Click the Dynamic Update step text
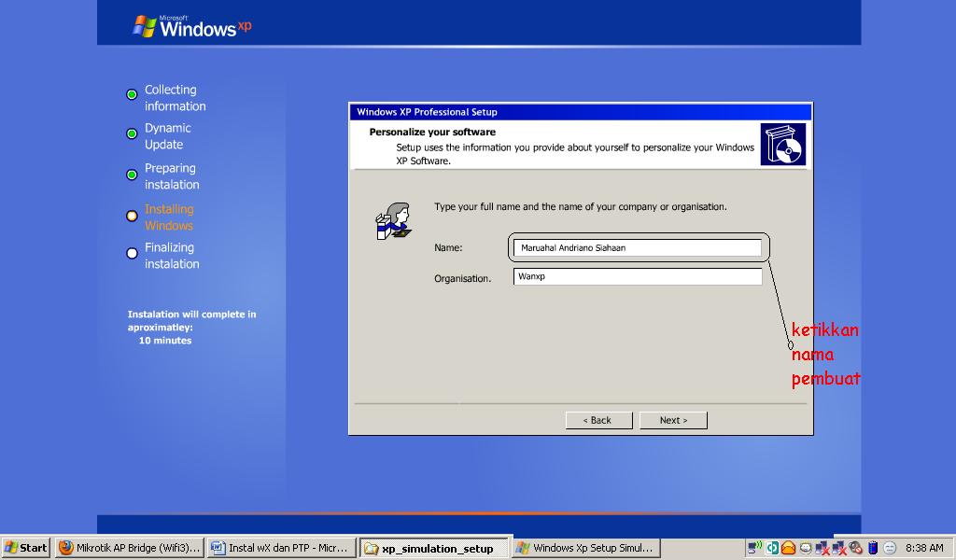Viewport: 956px width, 560px height. click(x=168, y=136)
